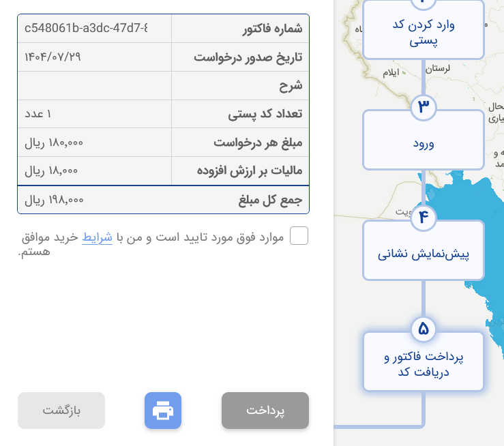Viewport: 504px width, 446px height.
Task: Click the empty شرح description cell
Action: point(94,86)
